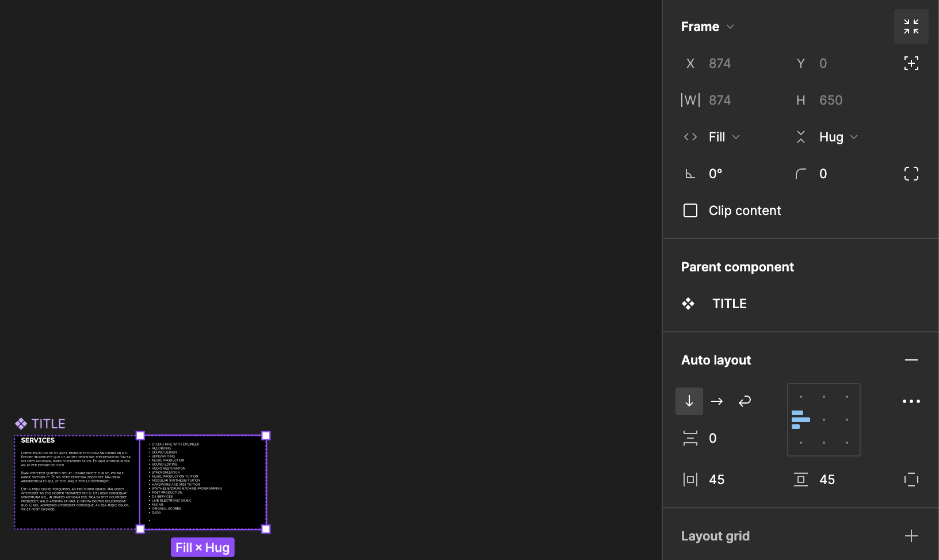Click the vertical padding icon
The height and width of the screenshot is (560, 939).
(800, 480)
